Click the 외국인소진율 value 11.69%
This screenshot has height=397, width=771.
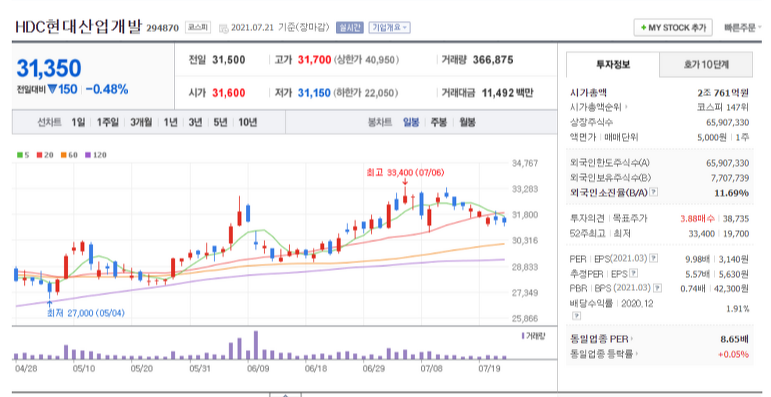pyautogui.click(x=732, y=193)
